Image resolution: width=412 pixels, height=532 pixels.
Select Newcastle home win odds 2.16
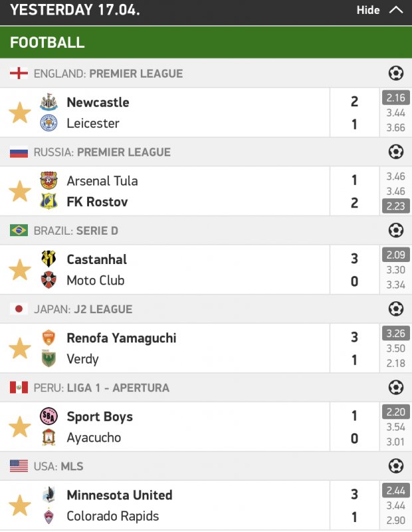[x=395, y=98]
